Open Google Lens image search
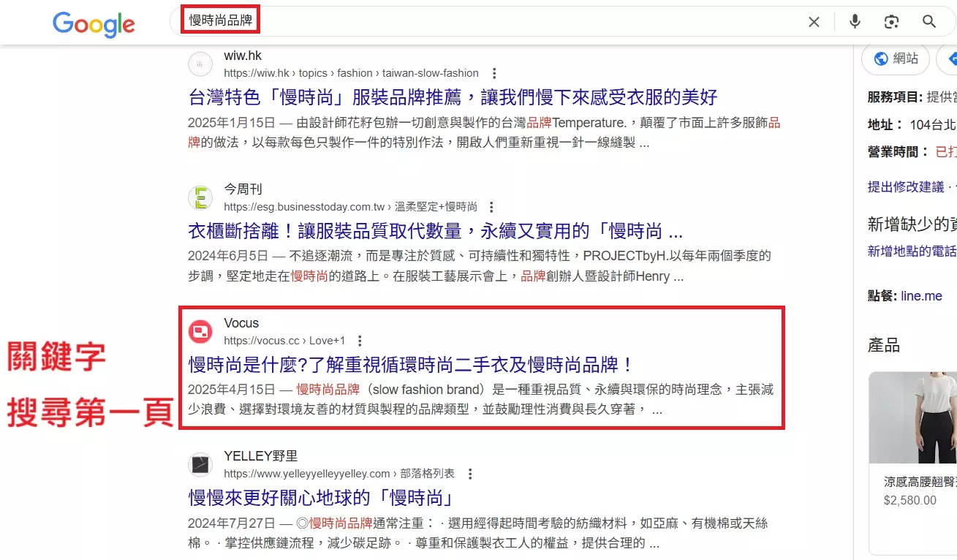 pyautogui.click(x=891, y=22)
